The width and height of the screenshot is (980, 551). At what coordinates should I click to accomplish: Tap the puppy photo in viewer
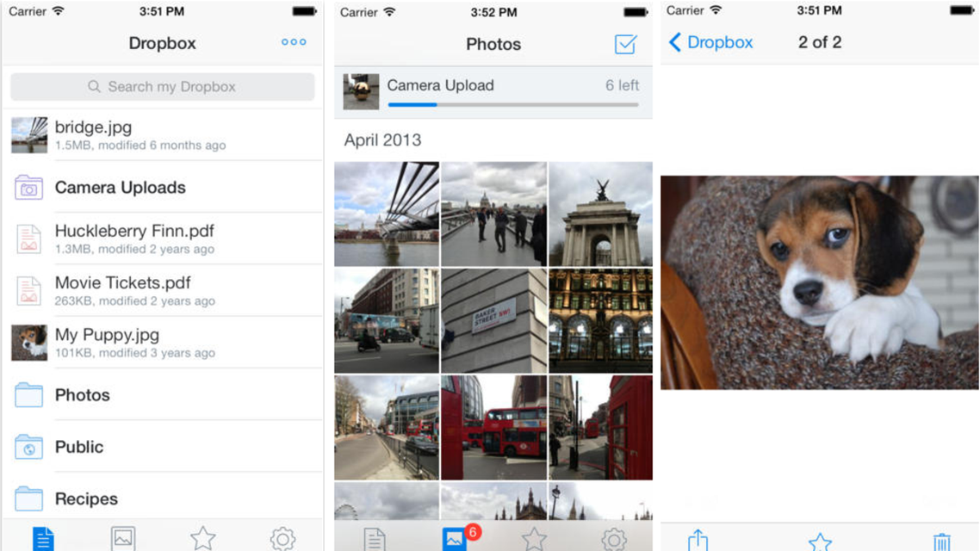[x=819, y=282]
